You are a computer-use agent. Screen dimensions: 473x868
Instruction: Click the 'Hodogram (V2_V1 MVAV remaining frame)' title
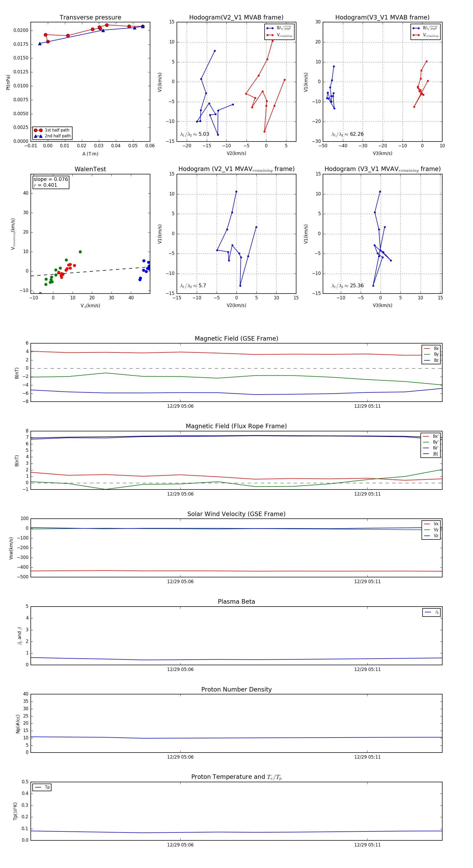tap(236, 169)
